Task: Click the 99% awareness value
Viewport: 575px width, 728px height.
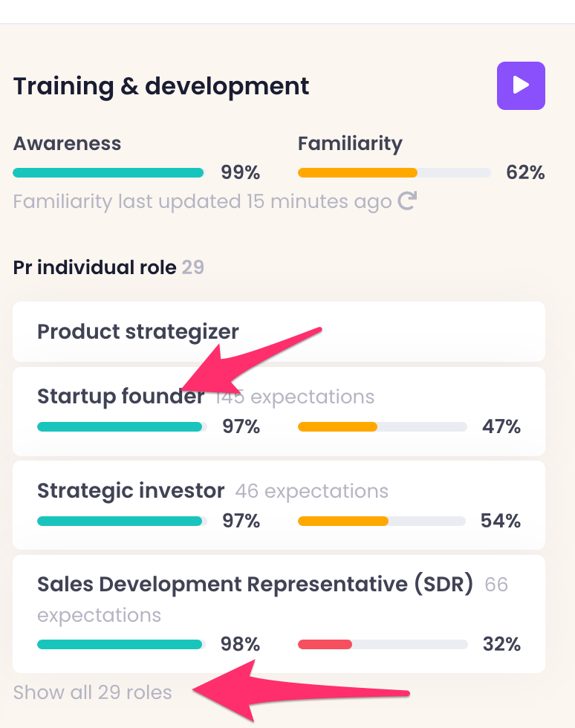Action: pos(240,173)
